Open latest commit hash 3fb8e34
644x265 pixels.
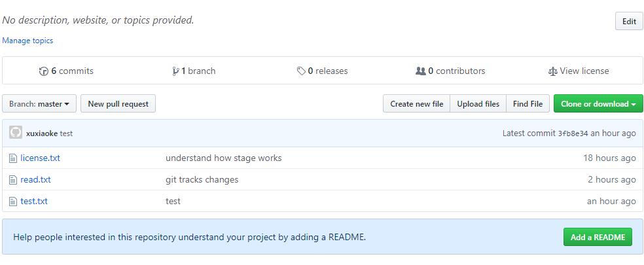click(573, 133)
